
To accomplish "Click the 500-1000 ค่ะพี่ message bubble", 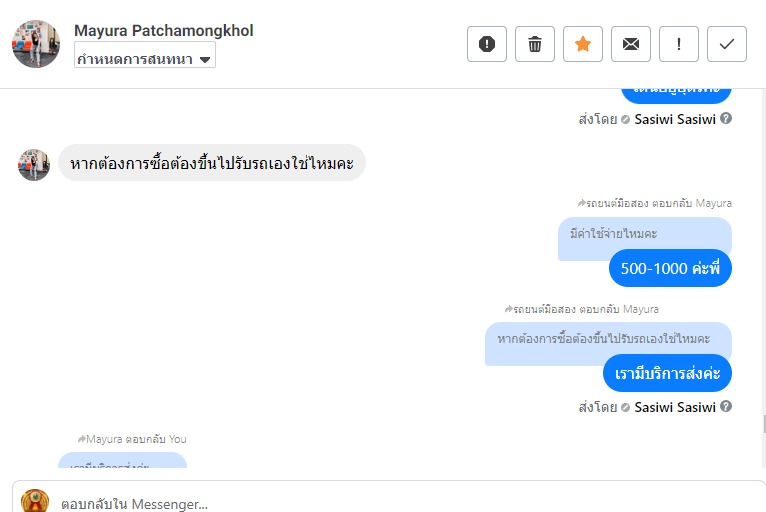I will [x=670, y=269].
